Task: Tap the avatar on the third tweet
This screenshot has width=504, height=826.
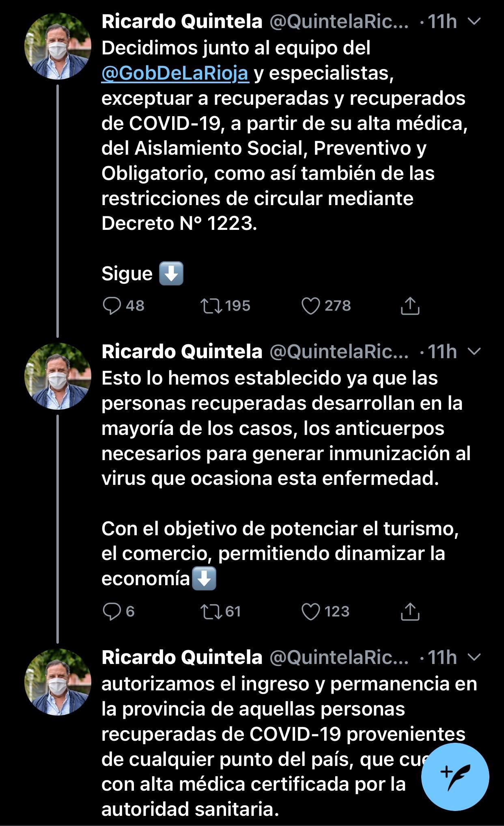Action: (58, 682)
